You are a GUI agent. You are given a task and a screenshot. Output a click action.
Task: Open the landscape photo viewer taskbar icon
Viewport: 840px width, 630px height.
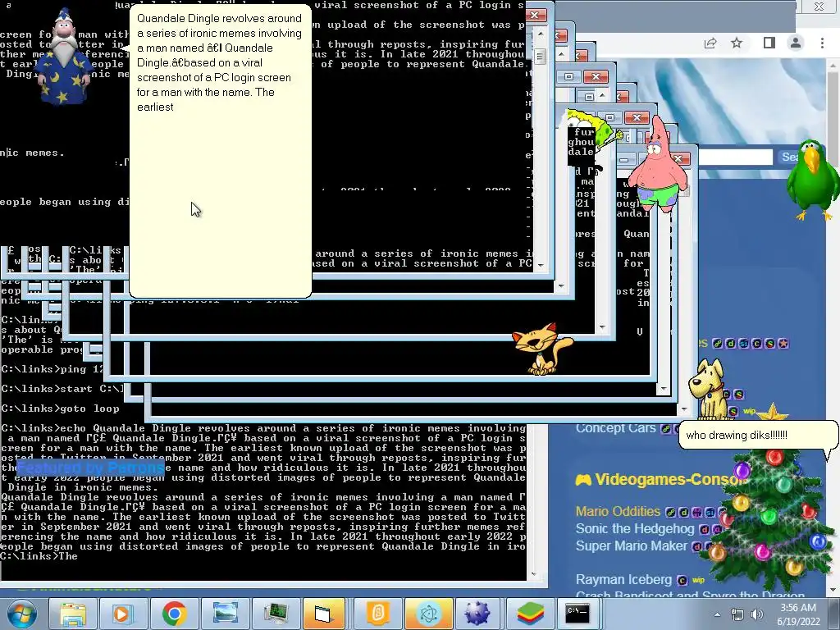(226, 614)
